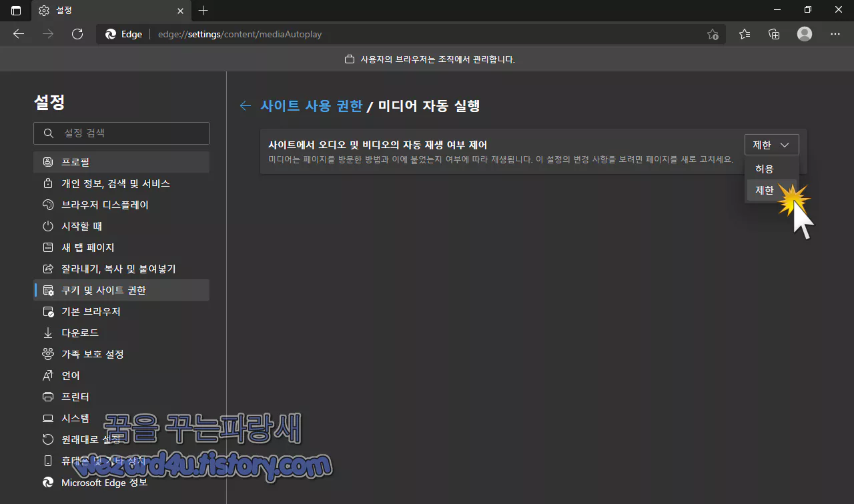Click the back arrow to site permissions
This screenshot has height=504, width=854.
(x=245, y=105)
